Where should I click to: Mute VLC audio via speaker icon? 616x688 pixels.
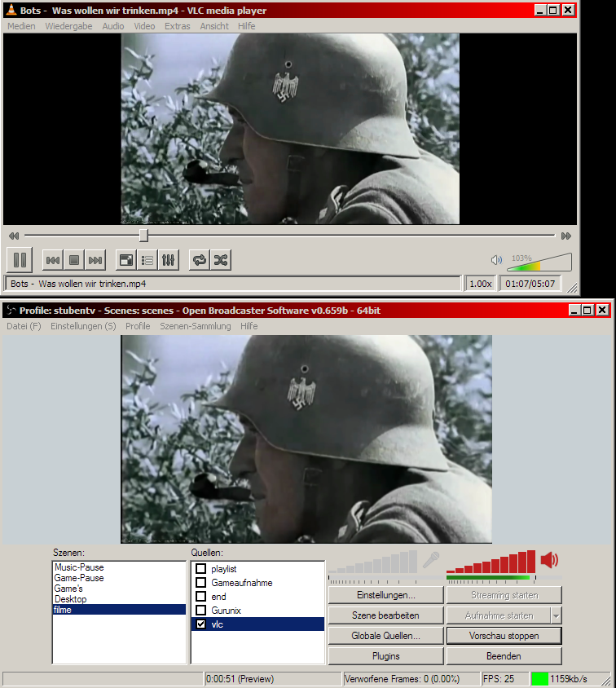(496, 260)
